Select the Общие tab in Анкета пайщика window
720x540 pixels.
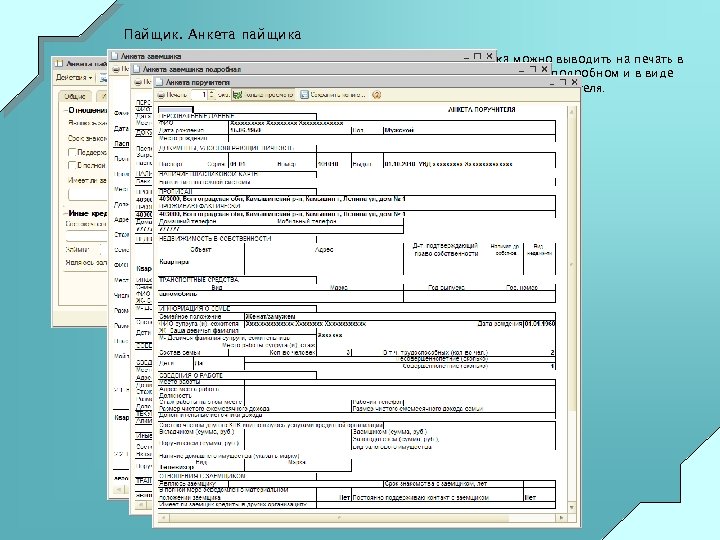coord(75,96)
